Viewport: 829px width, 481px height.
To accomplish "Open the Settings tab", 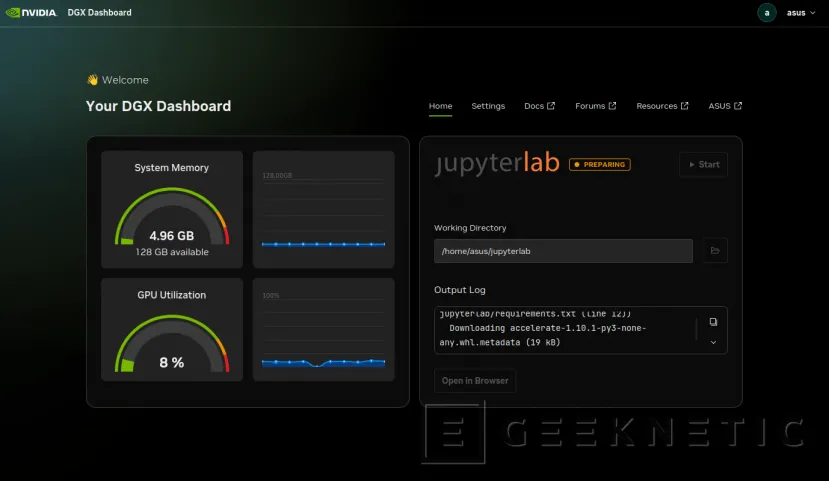I will [488, 106].
